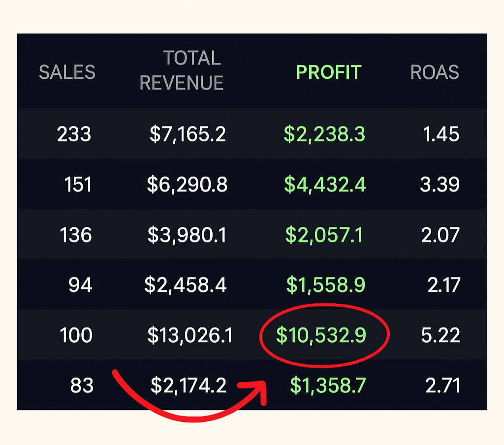Image resolution: width=504 pixels, height=445 pixels.
Task: Click the 136 sales value
Action: point(76,235)
